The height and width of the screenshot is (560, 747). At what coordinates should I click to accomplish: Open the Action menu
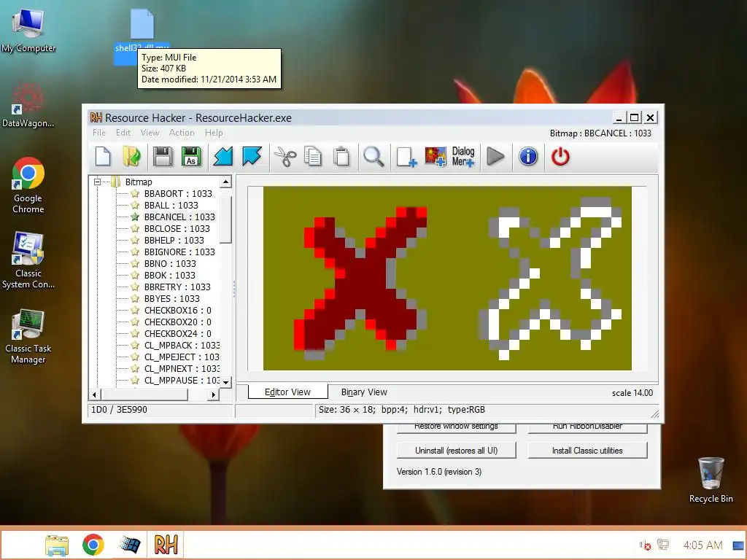click(182, 133)
